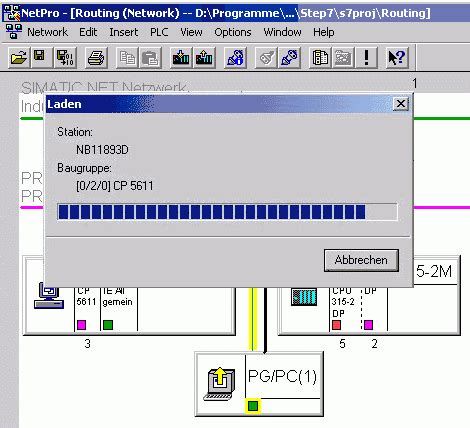Open the Options menu
Viewport: 470px width, 428px height.
click(233, 32)
